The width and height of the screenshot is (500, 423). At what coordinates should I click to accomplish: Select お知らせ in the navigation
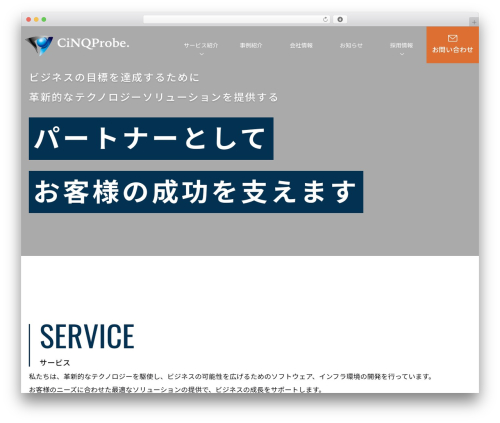(351, 45)
